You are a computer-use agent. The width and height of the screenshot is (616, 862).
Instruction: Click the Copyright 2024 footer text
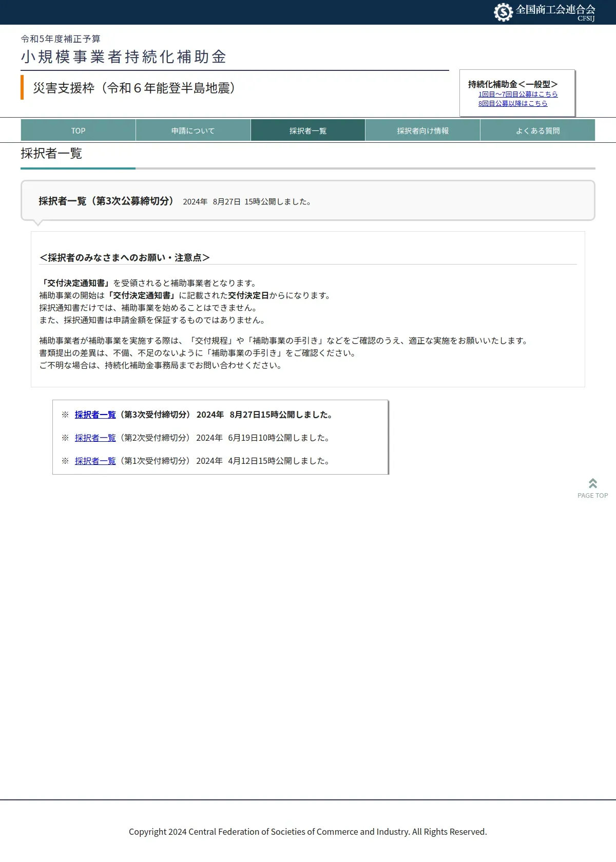click(308, 832)
